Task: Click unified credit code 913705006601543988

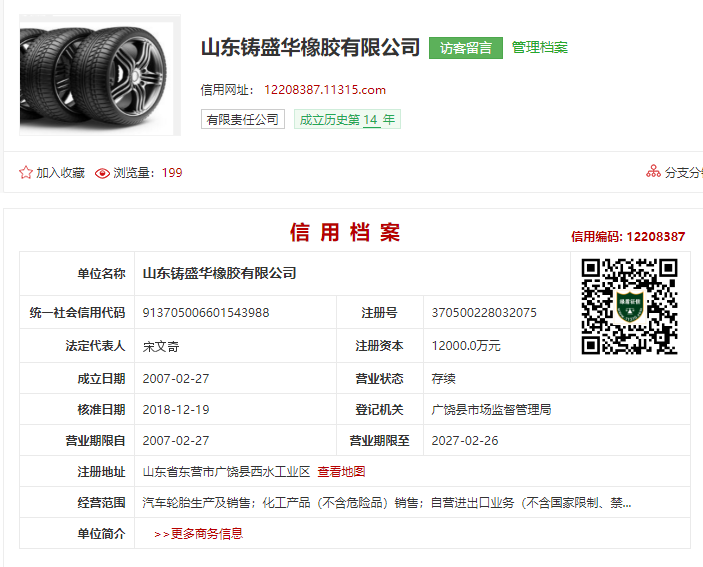Action: tap(206, 312)
